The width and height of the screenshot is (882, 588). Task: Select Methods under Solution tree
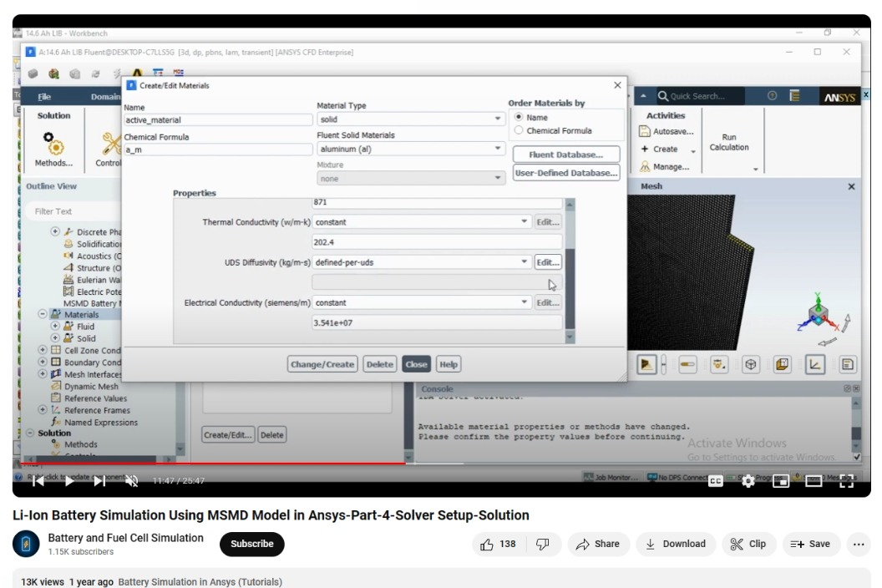[80, 444]
